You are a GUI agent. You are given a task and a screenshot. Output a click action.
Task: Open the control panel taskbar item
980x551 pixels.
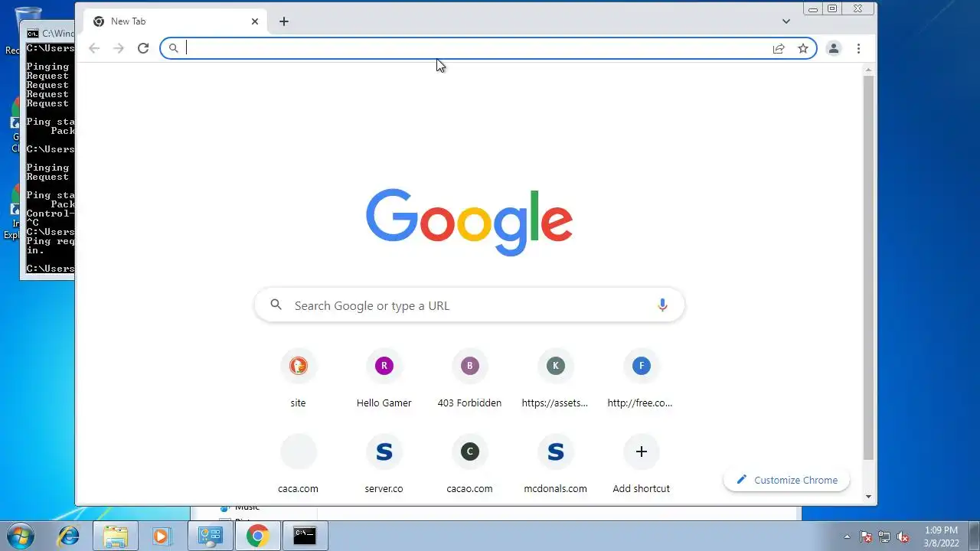pyautogui.click(x=210, y=536)
